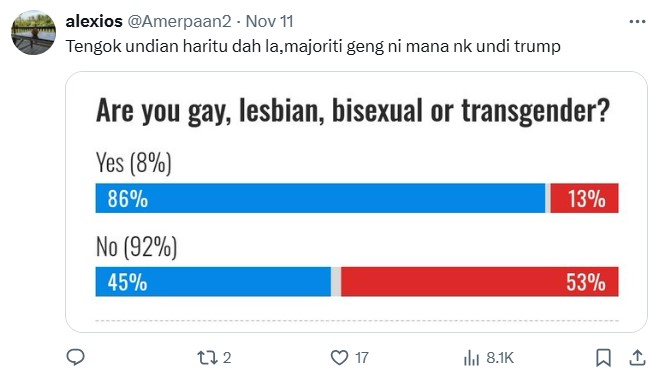This screenshot has width=660, height=373.
Task: Click the 45% blue bar segment
Action: pyautogui.click(x=213, y=282)
